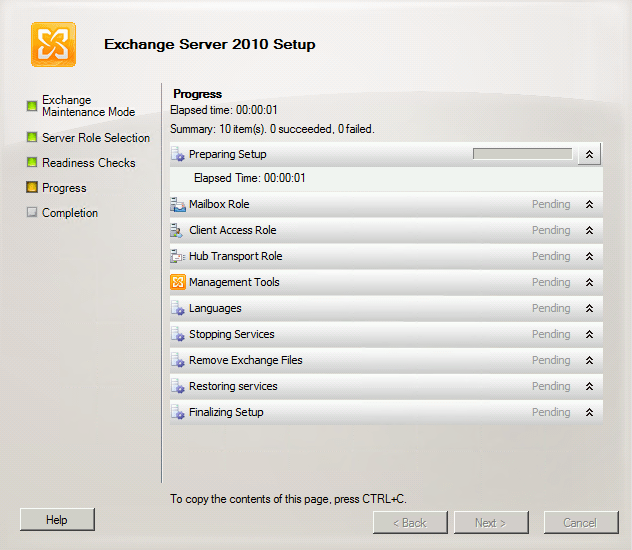The height and width of the screenshot is (550, 632).
Task: Click the Hub Transport Role icon
Action: (178, 256)
